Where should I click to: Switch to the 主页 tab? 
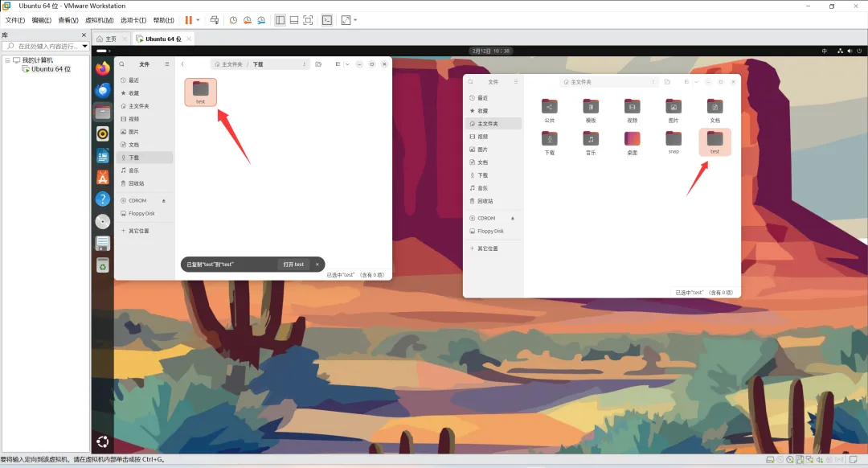(111, 39)
